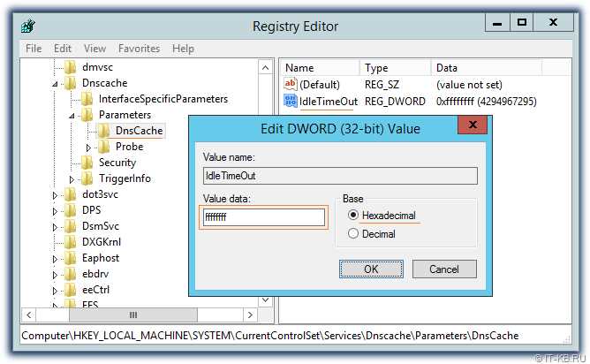Viewport: 590px width, 364px height.
Task: Select the IdleTimeOut value name
Action: coord(328,102)
